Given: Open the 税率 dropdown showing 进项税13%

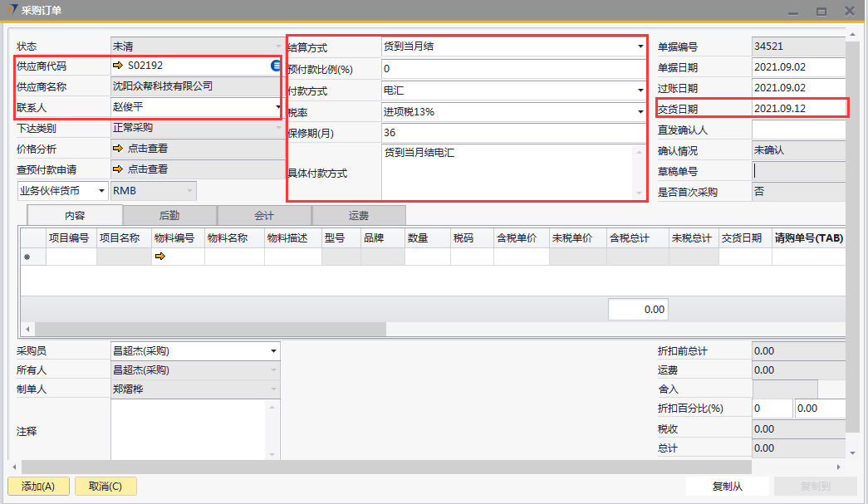Looking at the screenshot, I should coord(640,112).
